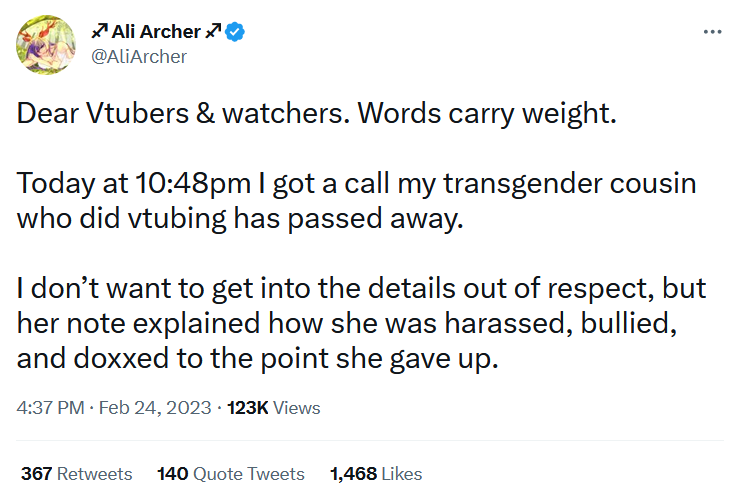The height and width of the screenshot is (492, 742).
Task: Click the text 'Dear Vtubers & watchers.'
Action: 183,114
